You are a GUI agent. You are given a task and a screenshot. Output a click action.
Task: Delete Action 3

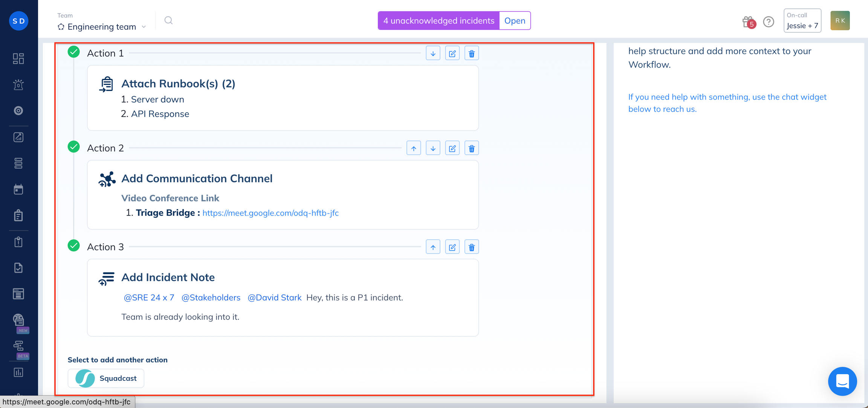pos(471,247)
